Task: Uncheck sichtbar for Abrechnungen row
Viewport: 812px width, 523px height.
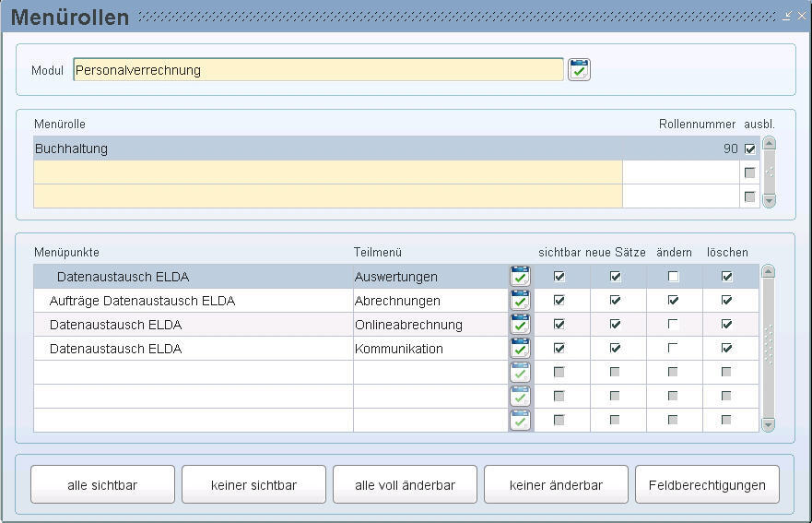Action: tap(559, 300)
